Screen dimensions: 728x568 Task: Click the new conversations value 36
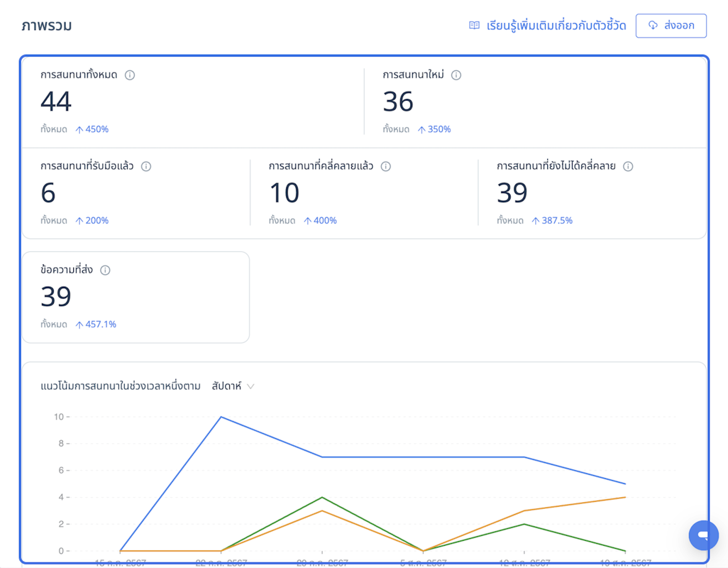398,101
